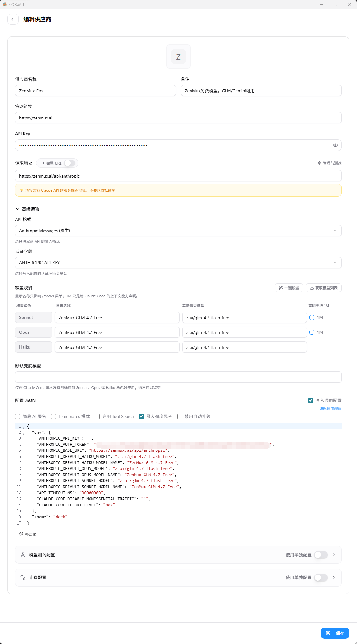Click the 官网链接 input field

(178, 118)
